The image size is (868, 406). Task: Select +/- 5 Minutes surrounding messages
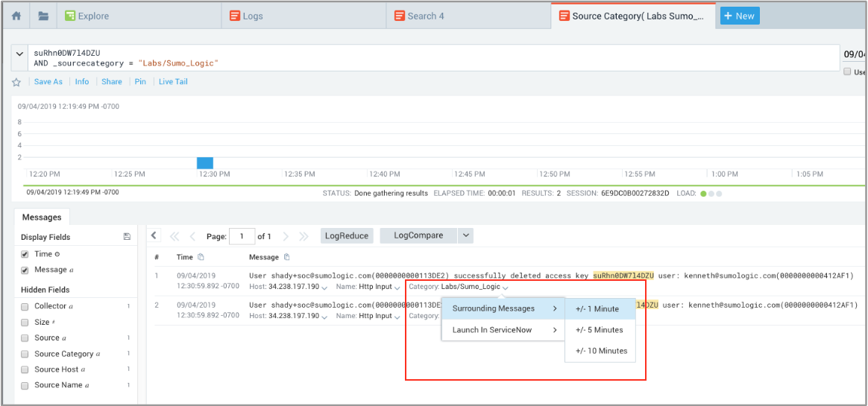point(600,330)
